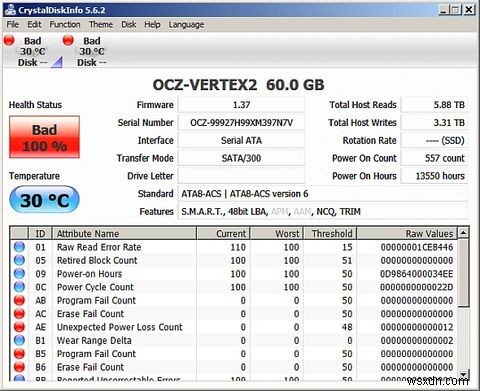
Task: Click the Rotation Rate value ---- (SSD)
Action: 434,140
